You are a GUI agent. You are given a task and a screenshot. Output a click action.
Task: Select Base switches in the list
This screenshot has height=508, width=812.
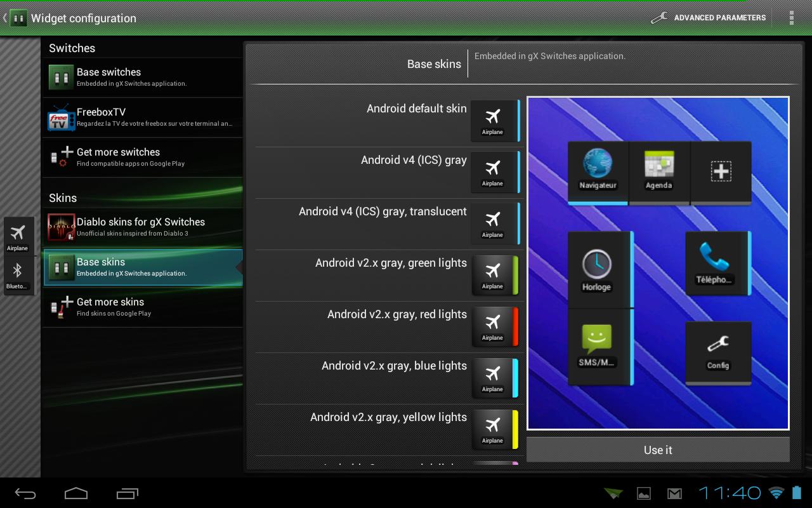click(x=142, y=77)
